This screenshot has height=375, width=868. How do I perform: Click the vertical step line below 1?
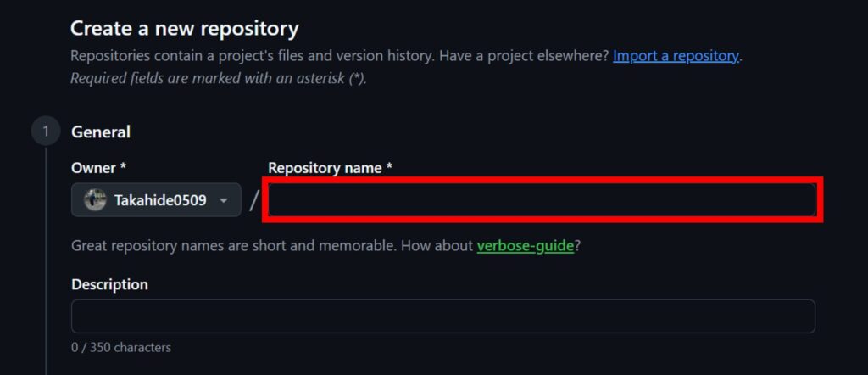tap(46, 255)
